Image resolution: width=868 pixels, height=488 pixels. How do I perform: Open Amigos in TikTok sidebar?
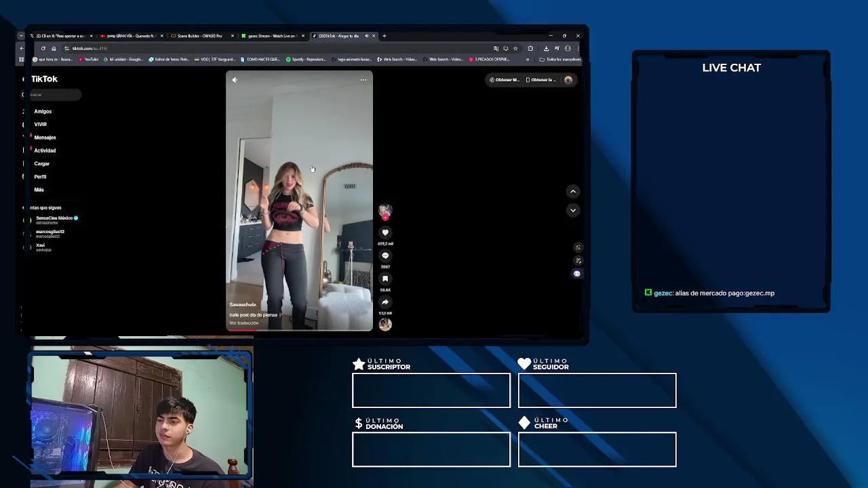point(43,111)
